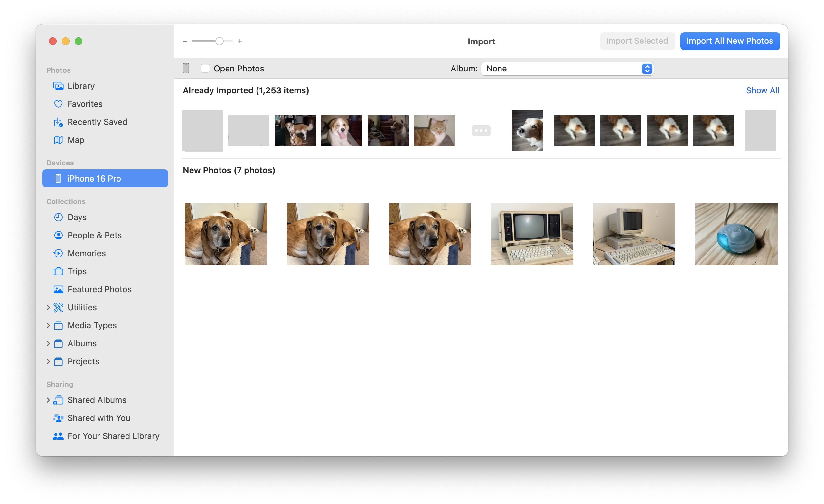Screen dimensions: 824x504
Task: Click Import All New Photos button
Action: (730, 41)
